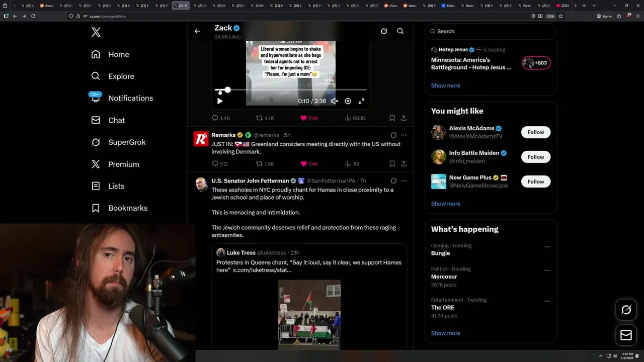The height and width of the screenshot is (362, 644).
Task: Open more options for The ORE trend
Action: click(547, 301)
